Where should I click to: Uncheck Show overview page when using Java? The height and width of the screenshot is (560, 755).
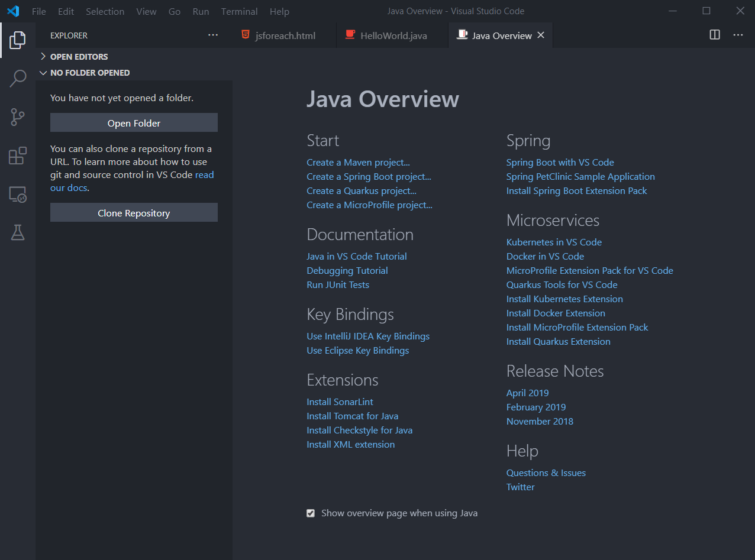click(311, 513)
